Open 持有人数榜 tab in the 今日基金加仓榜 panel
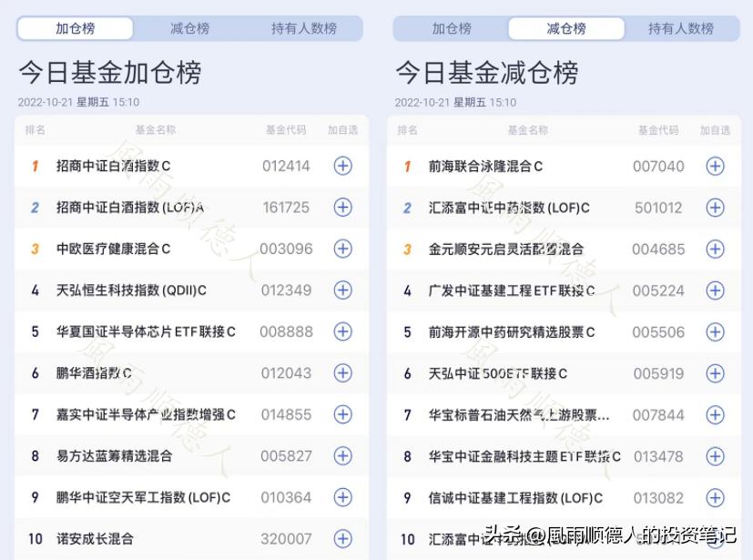The image size is (753, 560). pos(304,28)
